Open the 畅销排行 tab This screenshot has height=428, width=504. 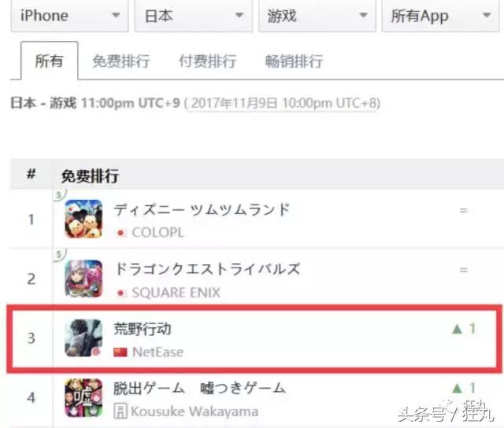[x=294, y=61]
